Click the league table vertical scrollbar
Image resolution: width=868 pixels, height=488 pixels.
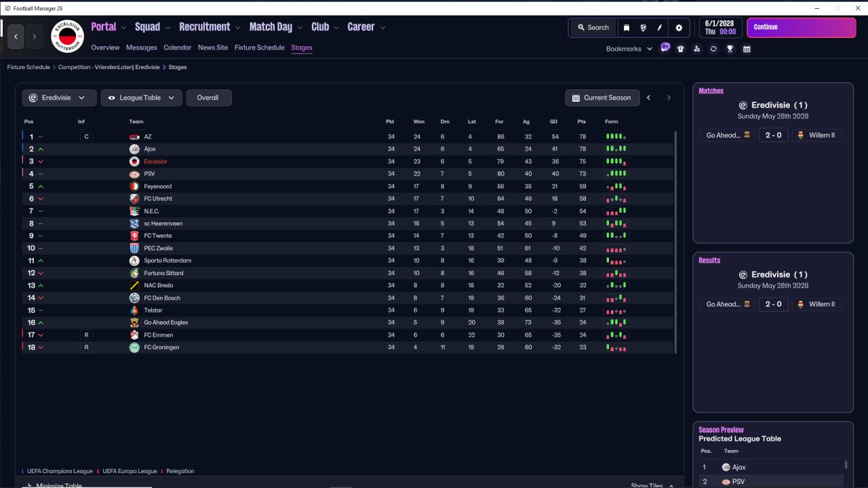[676, 242]
